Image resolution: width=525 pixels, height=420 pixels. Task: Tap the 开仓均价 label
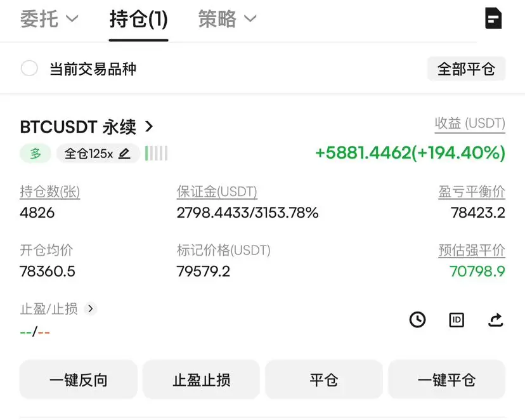pyautogui.click(x=46, y=250)
